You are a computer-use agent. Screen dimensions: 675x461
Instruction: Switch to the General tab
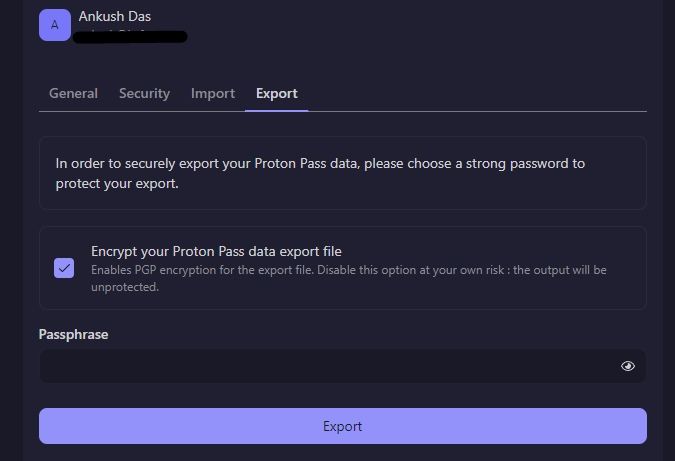tap(73, 93)
